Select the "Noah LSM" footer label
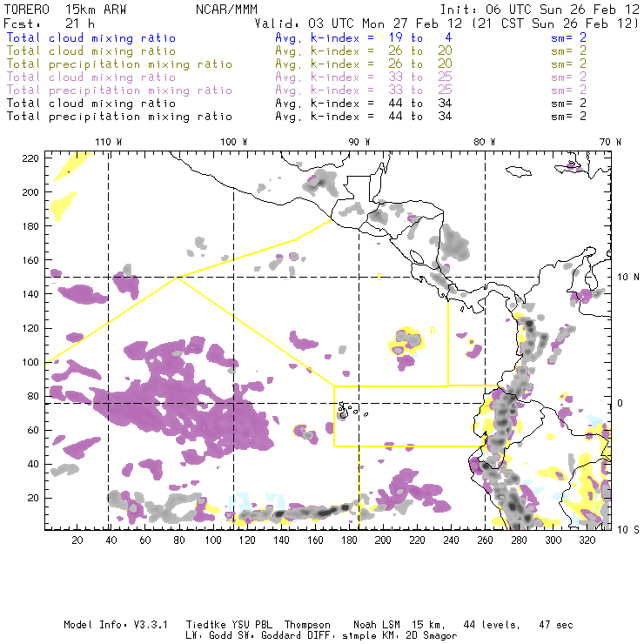Screen dimensions: 644x644 [x=377, y=625]
